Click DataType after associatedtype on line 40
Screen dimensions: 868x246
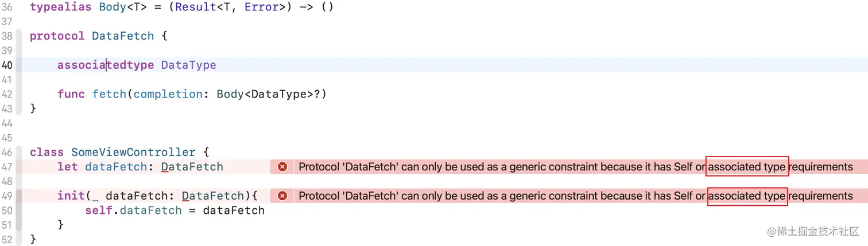pos(188,65)
